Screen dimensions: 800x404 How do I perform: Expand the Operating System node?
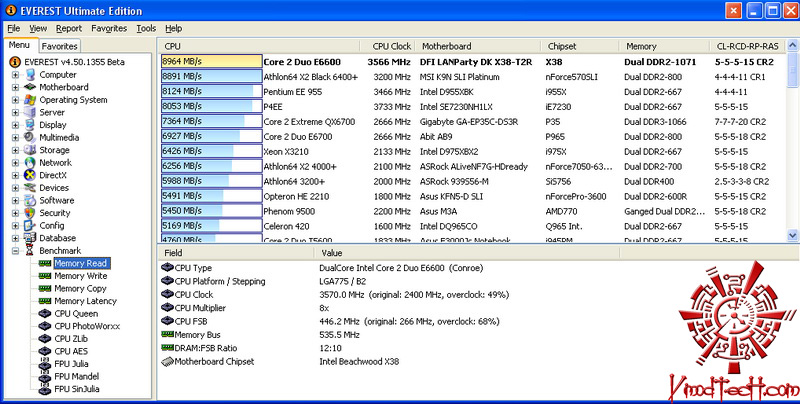tap(15, 99)
